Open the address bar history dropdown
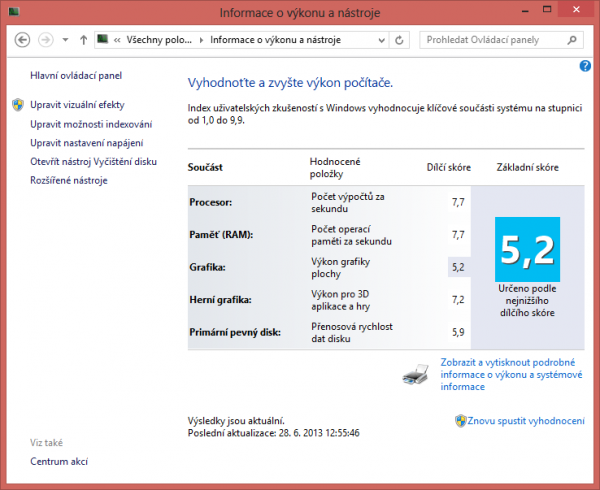600x490 pixels. pyautogui.click(x=382, y=40)
